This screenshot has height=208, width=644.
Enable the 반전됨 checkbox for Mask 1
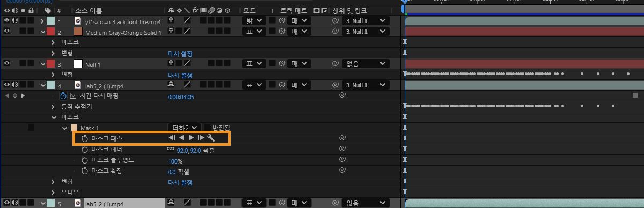click(208, 128)
